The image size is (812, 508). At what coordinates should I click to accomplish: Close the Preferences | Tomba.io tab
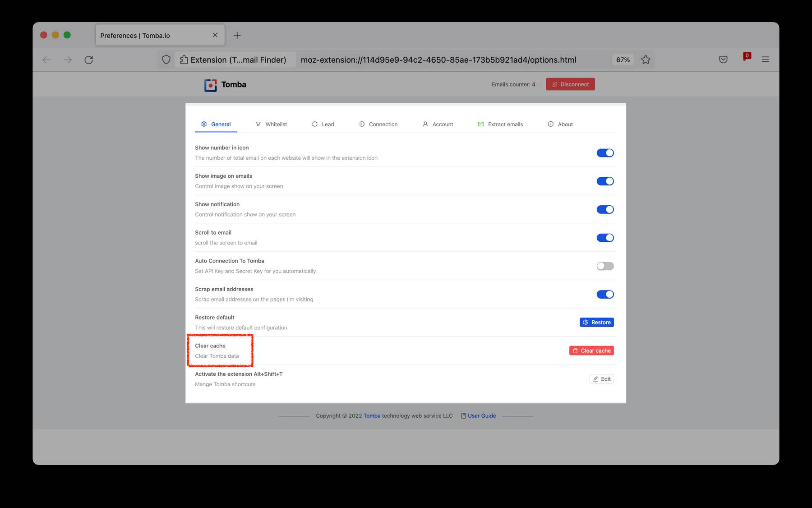coord(215,35)
